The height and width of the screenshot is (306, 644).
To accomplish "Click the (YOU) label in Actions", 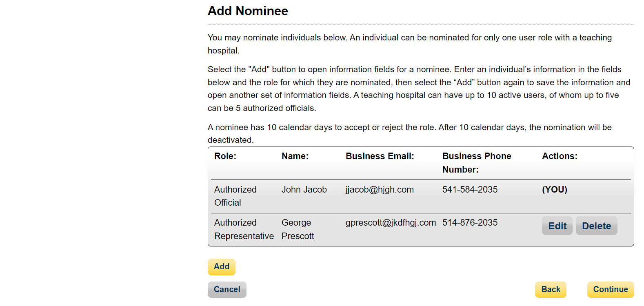I will (555, 190).
